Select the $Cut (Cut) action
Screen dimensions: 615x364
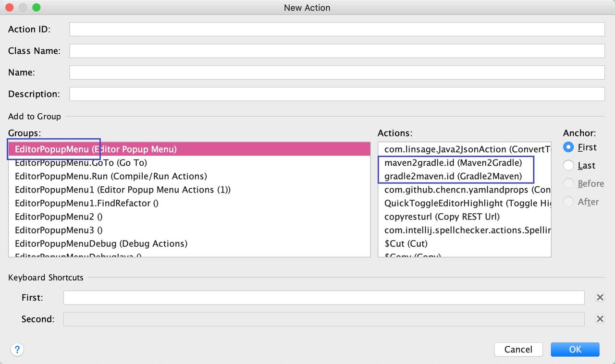point(406,243)
